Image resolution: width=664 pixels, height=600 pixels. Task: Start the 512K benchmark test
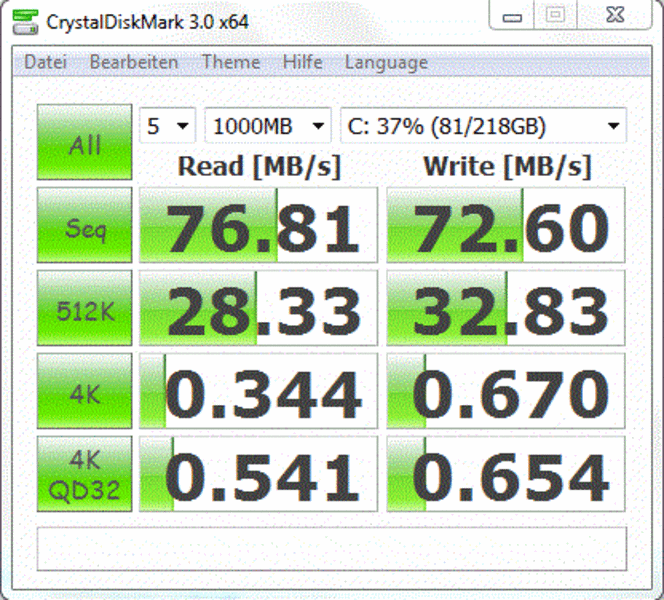point(84,308)
